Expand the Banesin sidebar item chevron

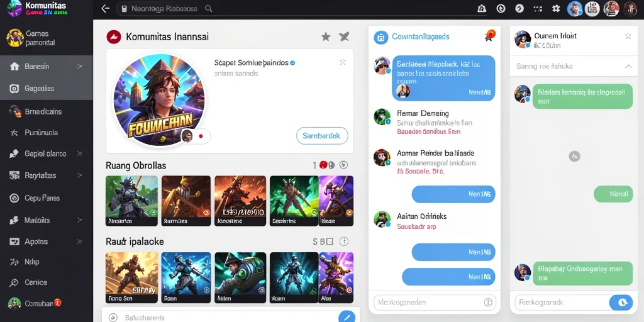click(x=80, y=66)
